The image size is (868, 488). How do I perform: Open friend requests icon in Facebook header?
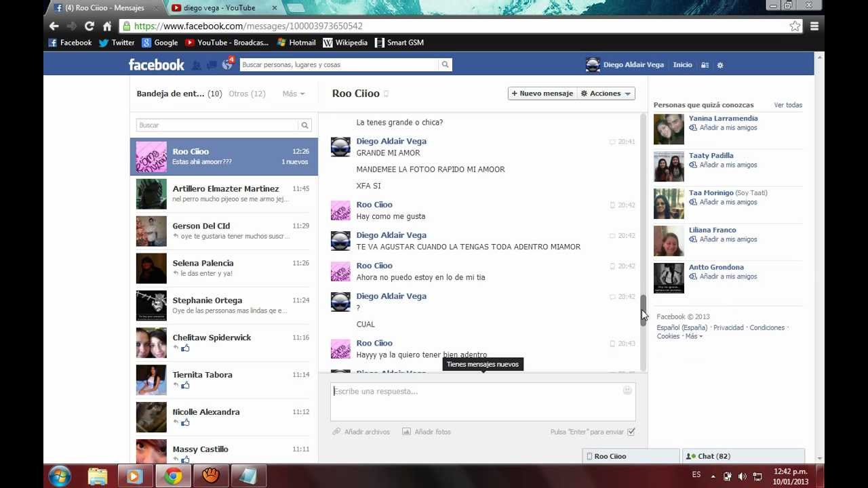coord(196,65)
